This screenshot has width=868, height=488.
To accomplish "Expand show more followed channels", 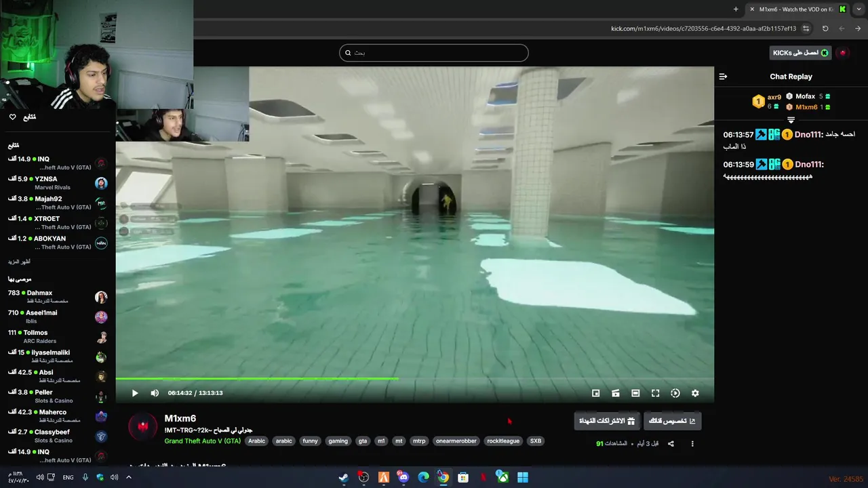I will [x=19, y=262].
